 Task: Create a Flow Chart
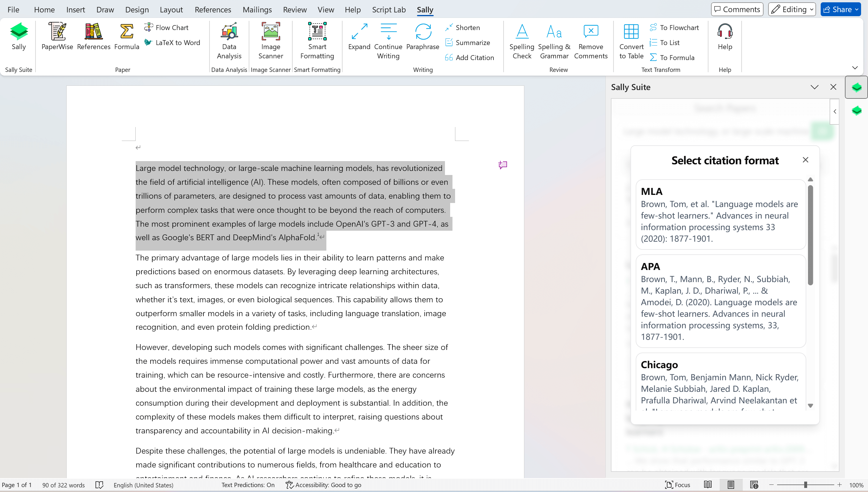(166, 27)
